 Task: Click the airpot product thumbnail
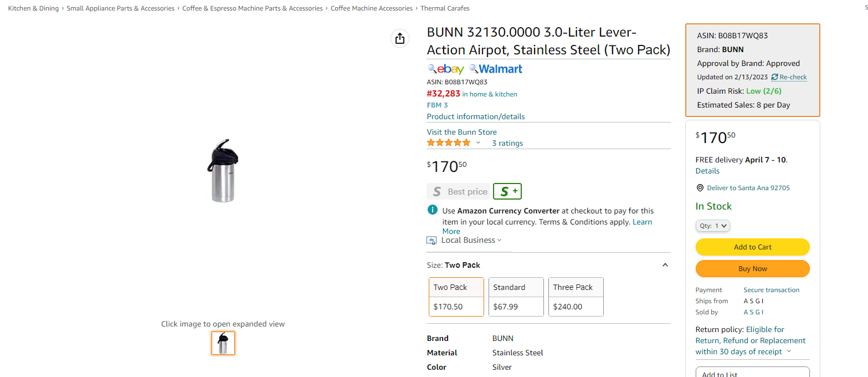(x=223, y=343)
